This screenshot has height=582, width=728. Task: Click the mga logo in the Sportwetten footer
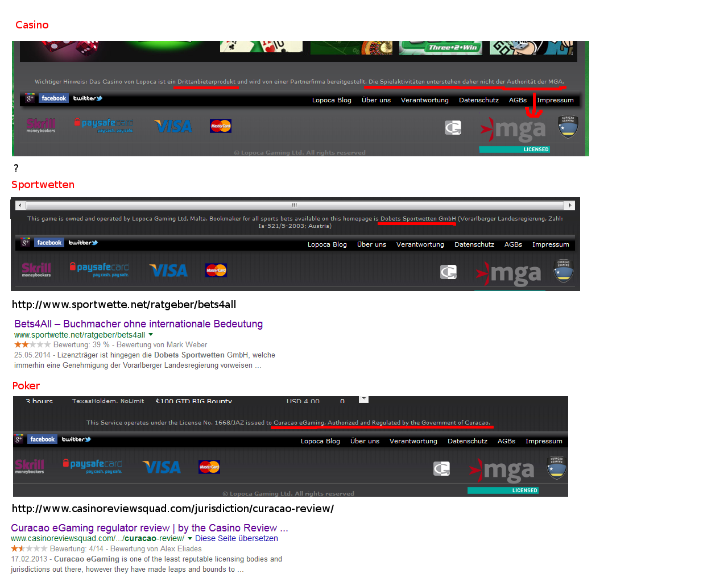pos(508,274)
